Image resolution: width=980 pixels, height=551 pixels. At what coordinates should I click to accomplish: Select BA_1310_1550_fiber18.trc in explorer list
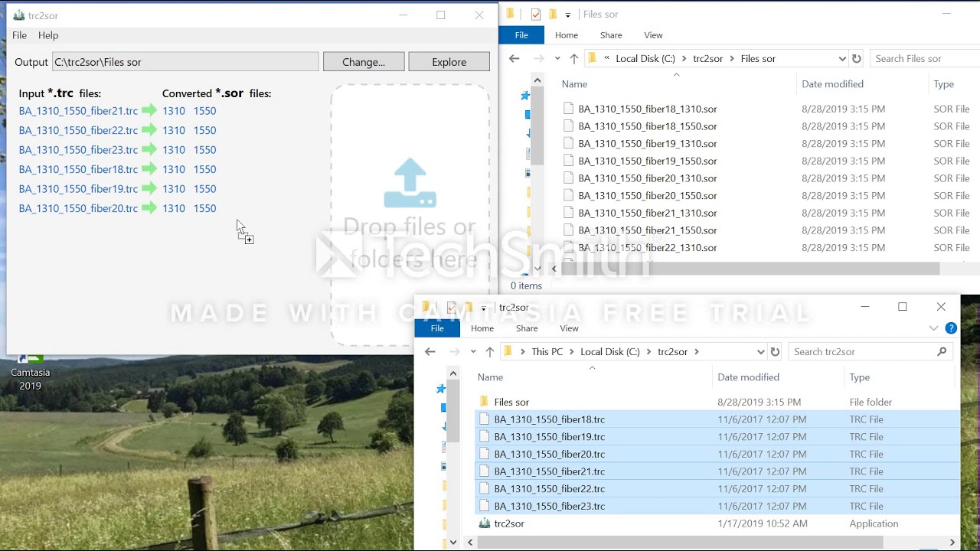click(550, 419)
